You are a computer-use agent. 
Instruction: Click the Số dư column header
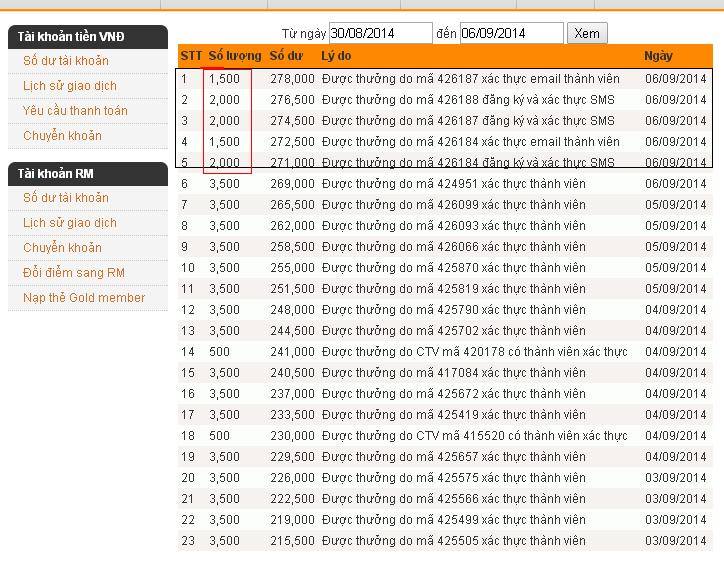pos(286,56)
